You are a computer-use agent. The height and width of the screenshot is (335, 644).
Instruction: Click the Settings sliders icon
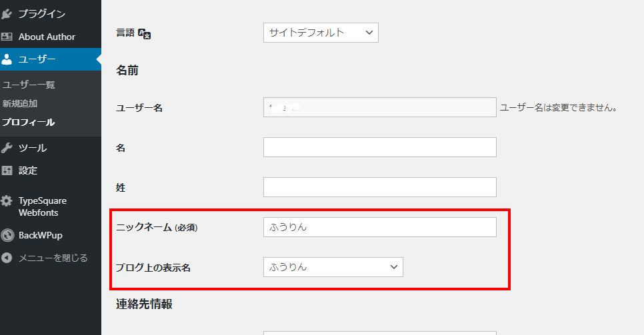[7, 170]
